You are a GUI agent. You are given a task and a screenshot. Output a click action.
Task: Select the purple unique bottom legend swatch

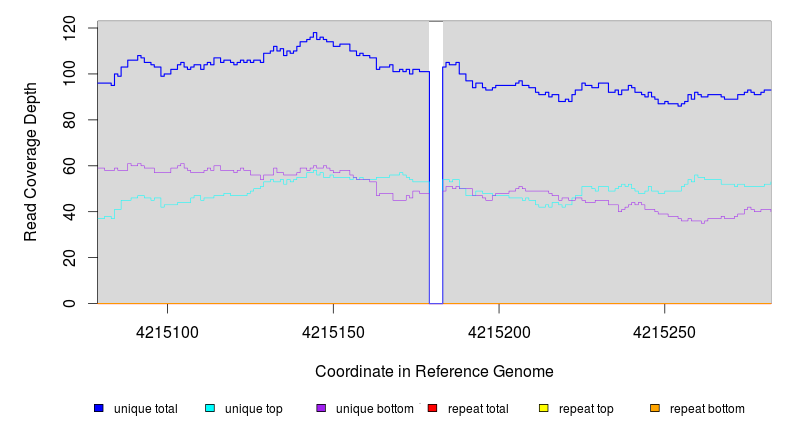click(x=321, y=408)
